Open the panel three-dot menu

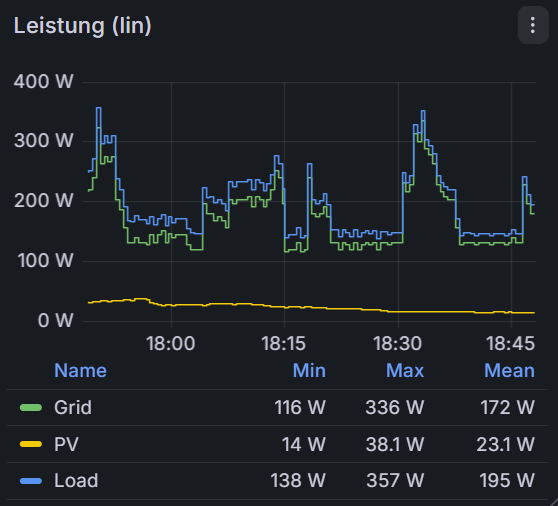[533, 25]
